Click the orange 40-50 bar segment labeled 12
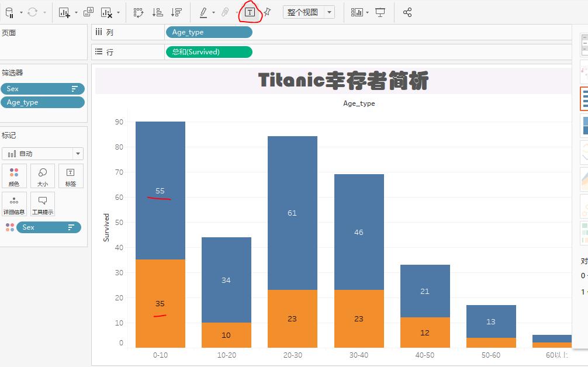Screen dimensions: 588x367 click(426, 333)
